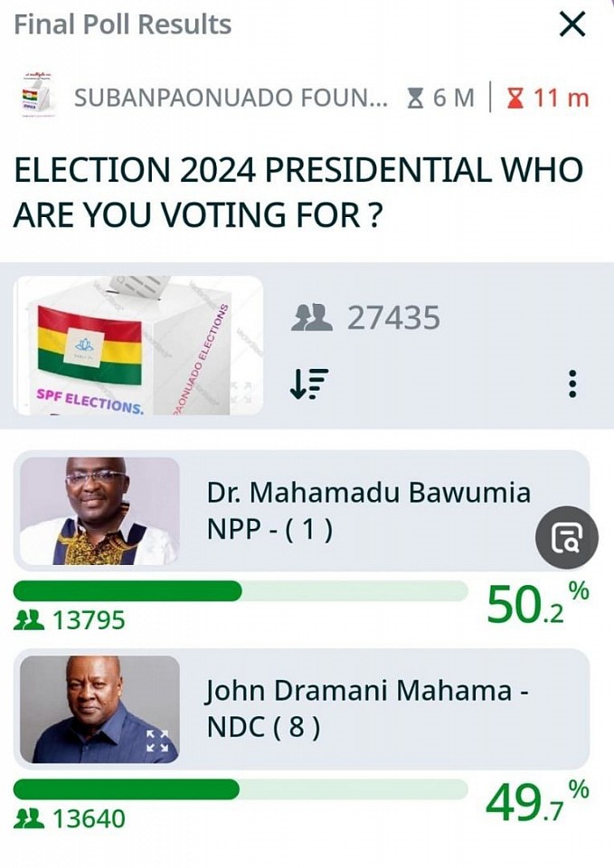Open SUBANPAONUADO FOUN... organizer name
The height and width of the screenshot is (868, 614).
[x=231, y=98]
